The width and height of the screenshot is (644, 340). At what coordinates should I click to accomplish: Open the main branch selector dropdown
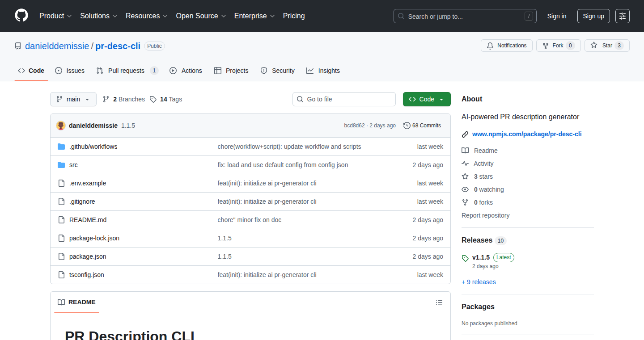73,99
